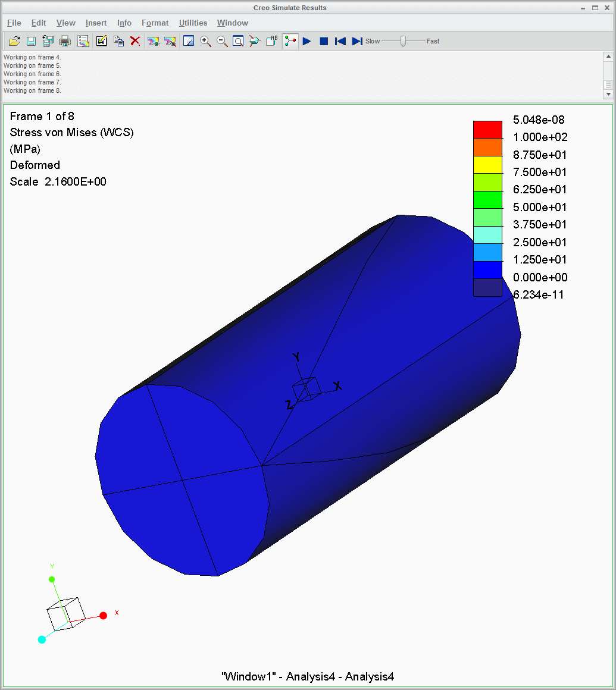This screenshot has width=616, height=690.
Task: Select the Zoom In tool
Action: coord(205,41)
